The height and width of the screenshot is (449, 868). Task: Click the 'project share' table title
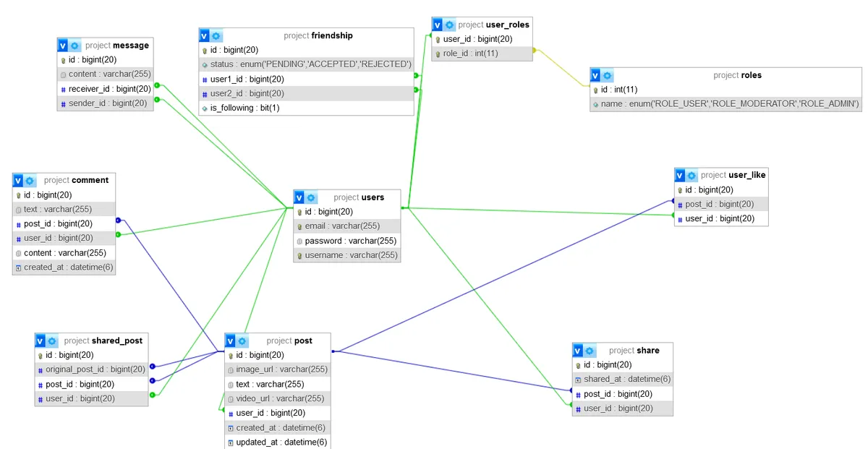tap(634, 351)
